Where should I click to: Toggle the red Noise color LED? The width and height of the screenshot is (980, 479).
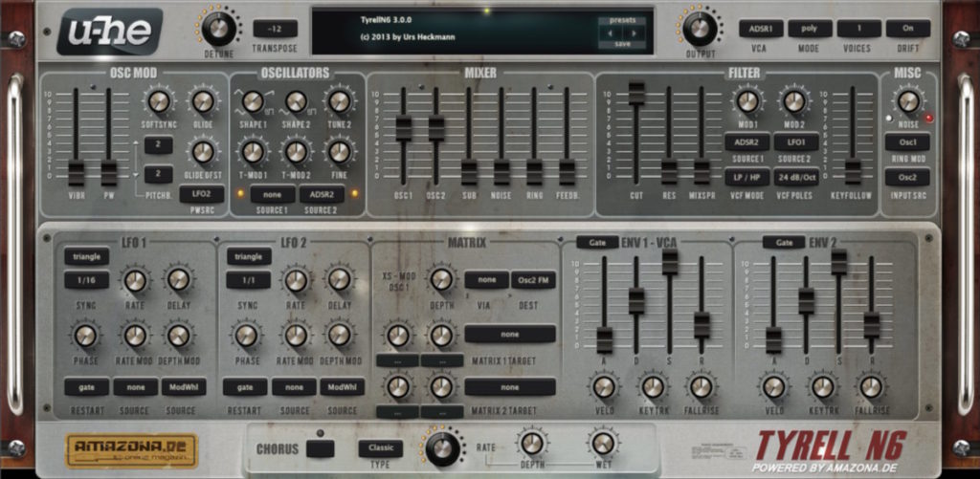(x=929, y=118)
